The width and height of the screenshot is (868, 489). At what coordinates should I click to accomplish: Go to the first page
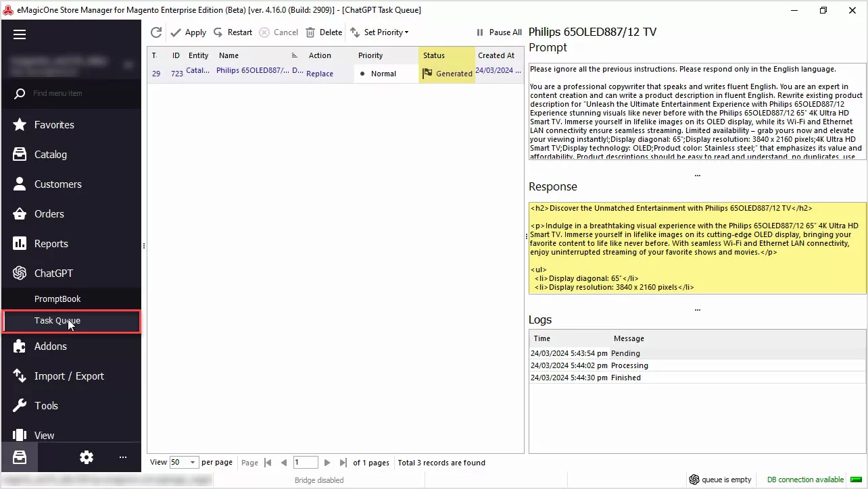coord(268,463)
